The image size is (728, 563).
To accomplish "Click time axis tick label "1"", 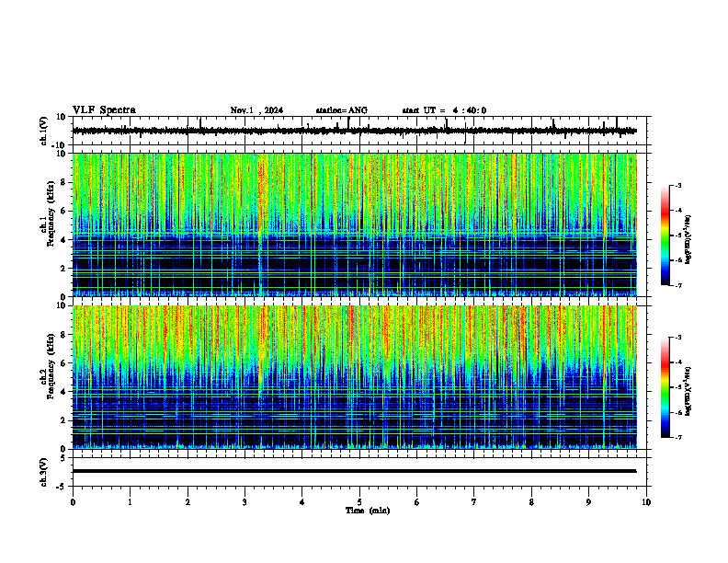I will pos(130,502).
